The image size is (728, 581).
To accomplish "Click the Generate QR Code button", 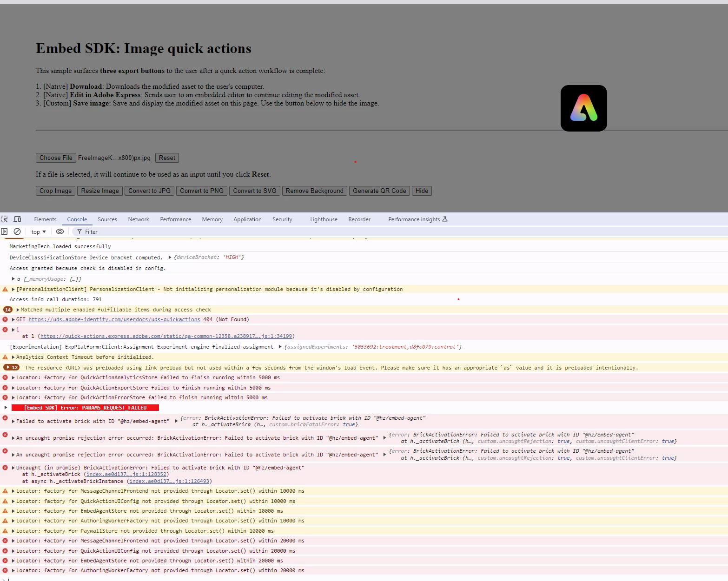I will click(379, 191).
